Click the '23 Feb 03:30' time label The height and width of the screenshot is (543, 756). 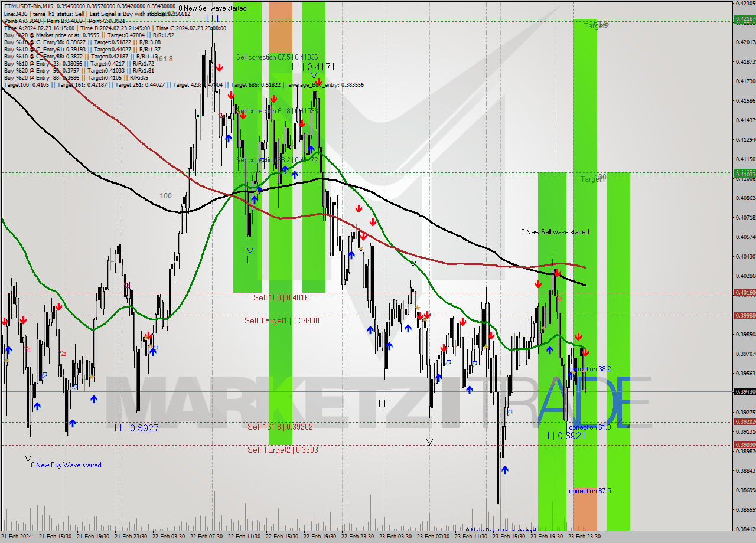pyautogui.click(x=396, y=537)
